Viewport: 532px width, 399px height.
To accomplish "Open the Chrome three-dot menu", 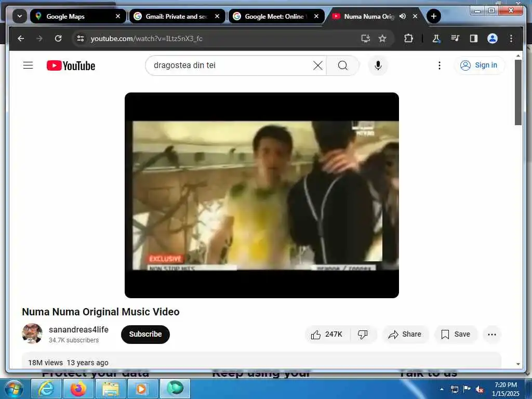I will [x=511, y=38].
